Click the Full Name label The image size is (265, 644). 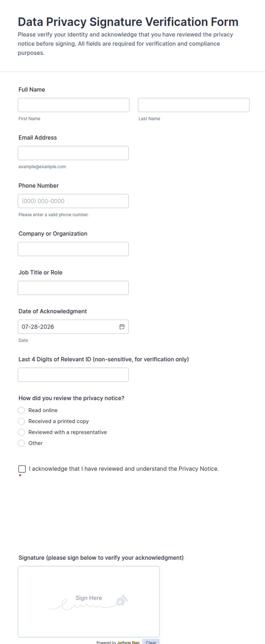(32, 89)
